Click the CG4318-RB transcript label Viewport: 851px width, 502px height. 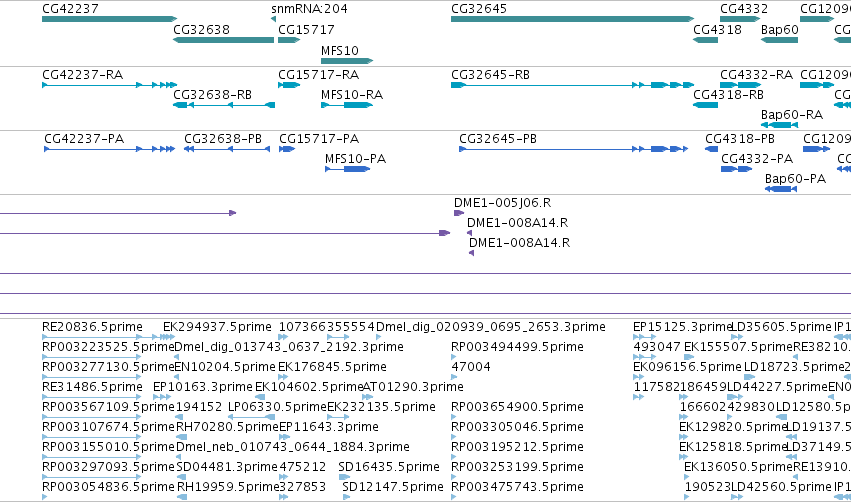[728, 95]
